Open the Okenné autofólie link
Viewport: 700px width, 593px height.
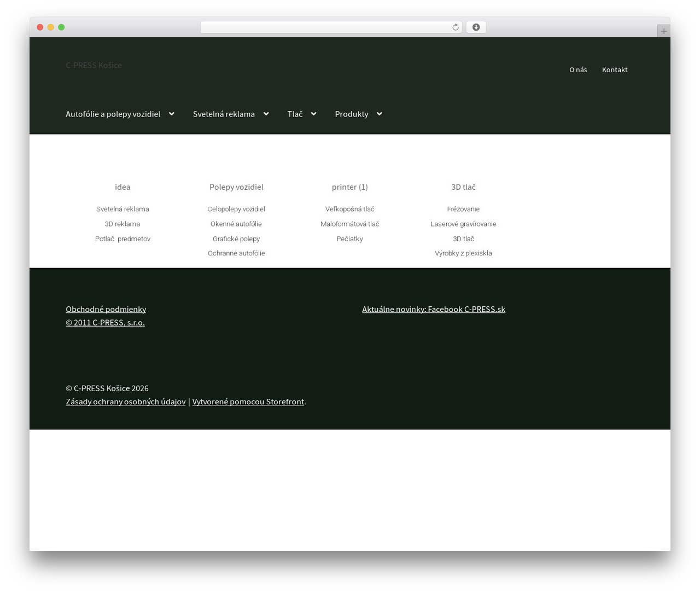click(x=236, y=224)
